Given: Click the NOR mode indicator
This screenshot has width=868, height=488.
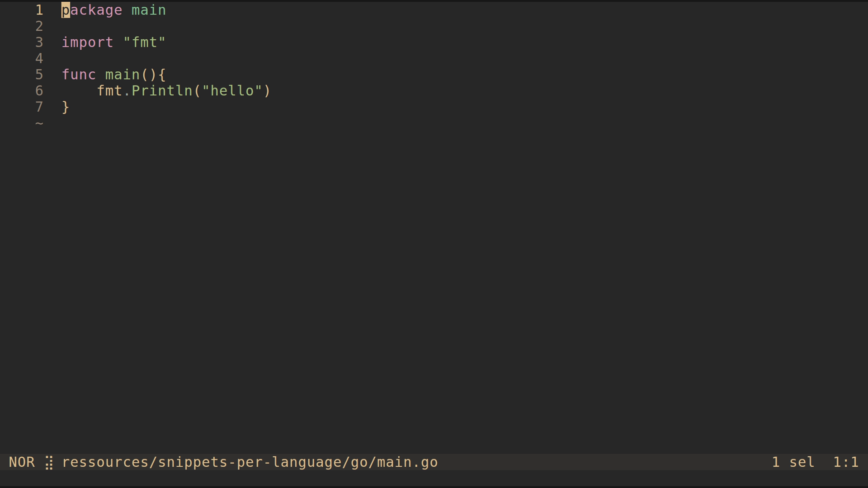Looking at the screenshot, I should tap(22, 462).
